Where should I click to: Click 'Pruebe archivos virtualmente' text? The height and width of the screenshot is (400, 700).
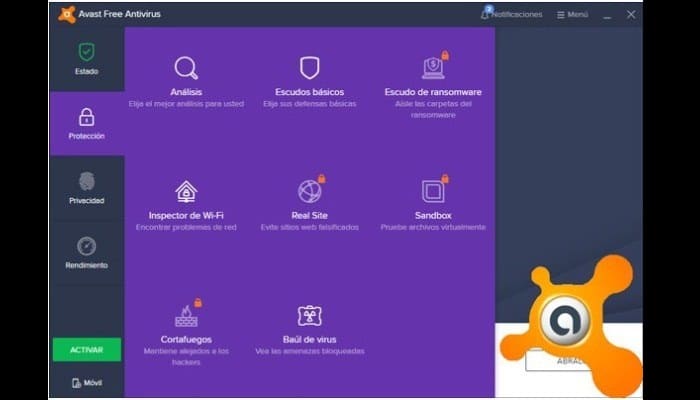click(x=433, y=228)
